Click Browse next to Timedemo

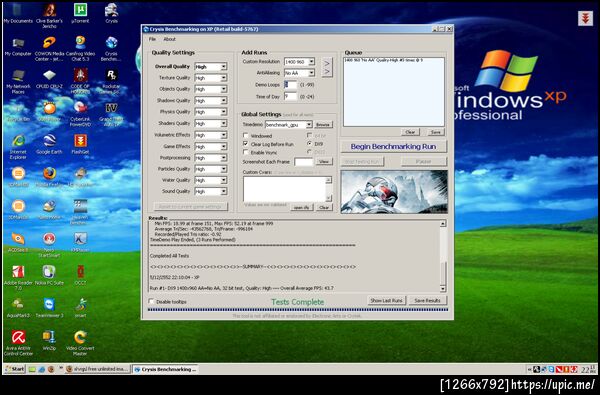(x=323, y=125)
